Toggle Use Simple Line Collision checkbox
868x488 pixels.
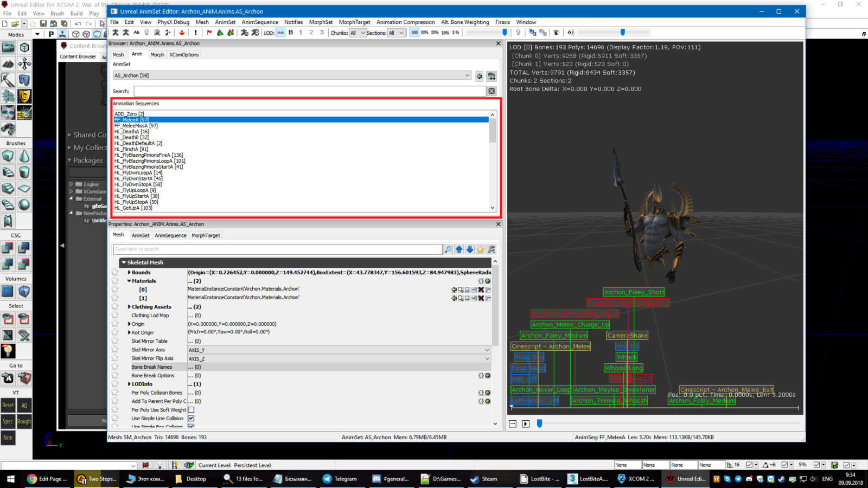pyautogui.click(x=191, y=419)
